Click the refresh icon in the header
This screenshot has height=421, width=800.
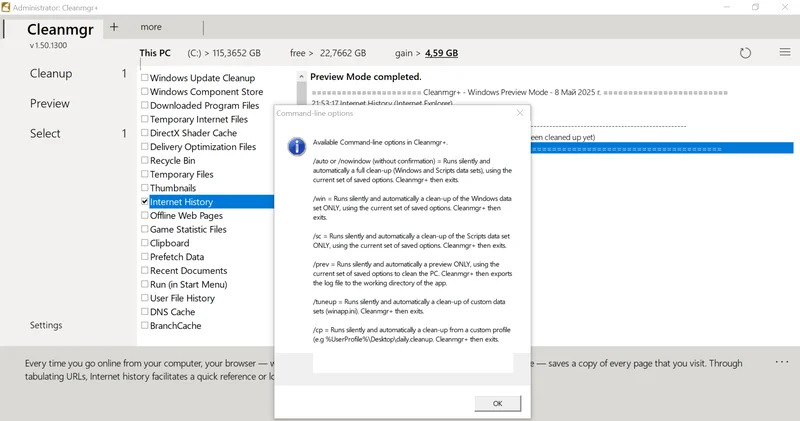pos(745,53)
